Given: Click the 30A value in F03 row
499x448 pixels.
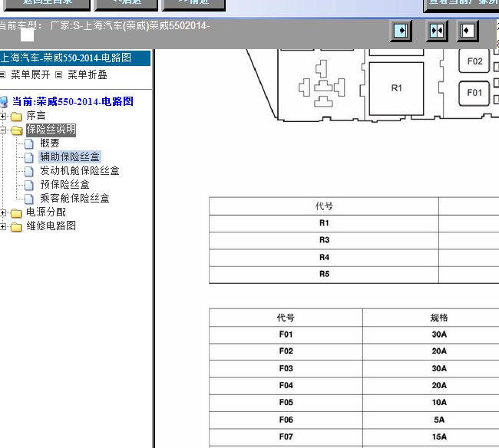Looking at the screenshot, I should (x=439, y=369).
